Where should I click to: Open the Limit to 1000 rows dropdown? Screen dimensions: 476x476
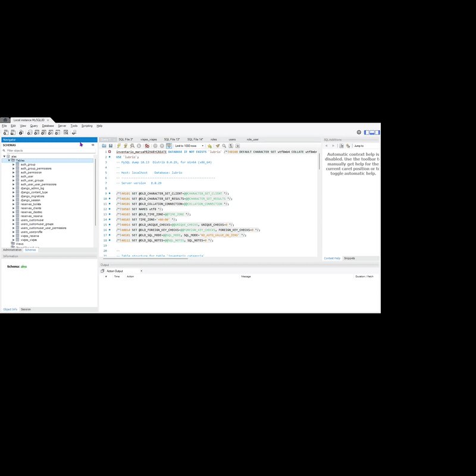189,146
